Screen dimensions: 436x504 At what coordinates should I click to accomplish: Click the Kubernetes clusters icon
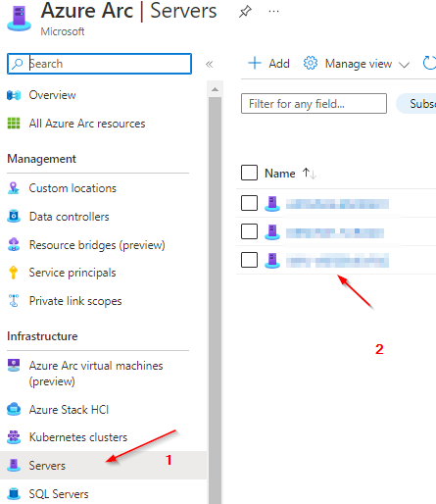[14, 437]
